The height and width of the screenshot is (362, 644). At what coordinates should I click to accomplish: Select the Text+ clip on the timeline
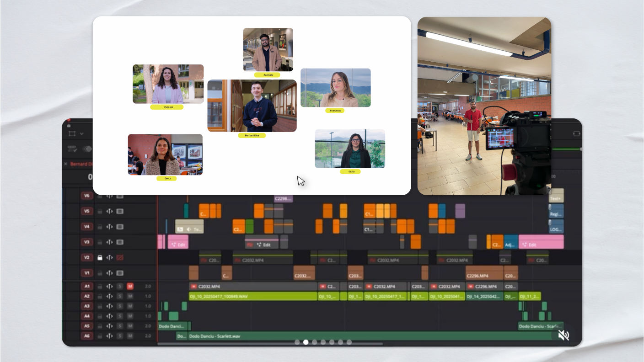(x=556, y=197)
